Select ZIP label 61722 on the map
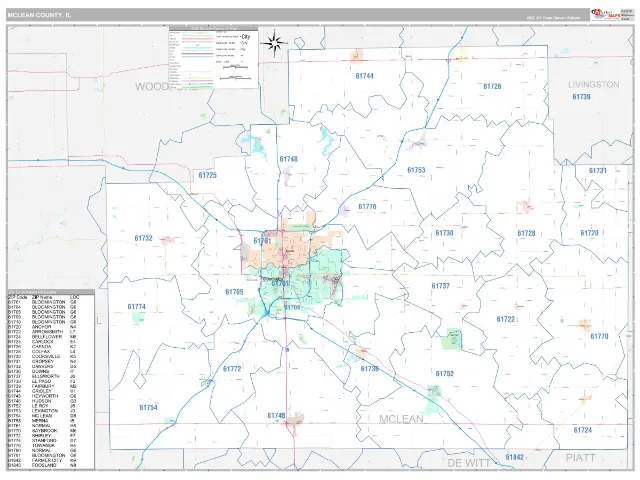 506,320
